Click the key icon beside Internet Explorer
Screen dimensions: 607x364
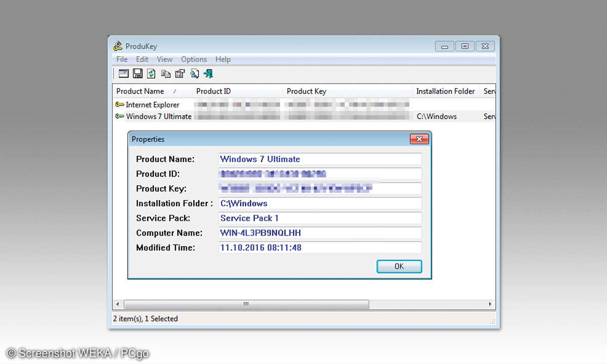click(x=120, y=105)
